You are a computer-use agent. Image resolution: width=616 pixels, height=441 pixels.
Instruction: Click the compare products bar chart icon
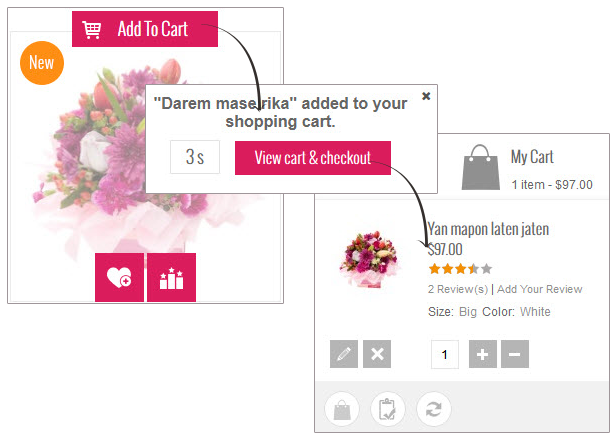tap(171, 277)
